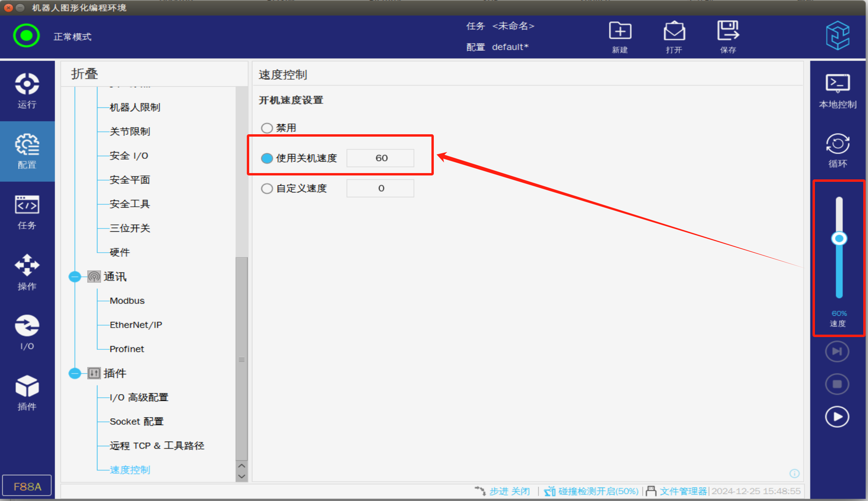Select the 配置 (Config) sidebar icon
The width and height of the screenshot is (868, 501).
[x=27, y=151]
